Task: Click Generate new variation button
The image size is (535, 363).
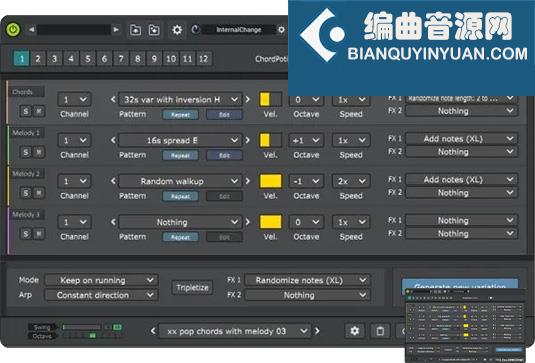Action: 460,285
